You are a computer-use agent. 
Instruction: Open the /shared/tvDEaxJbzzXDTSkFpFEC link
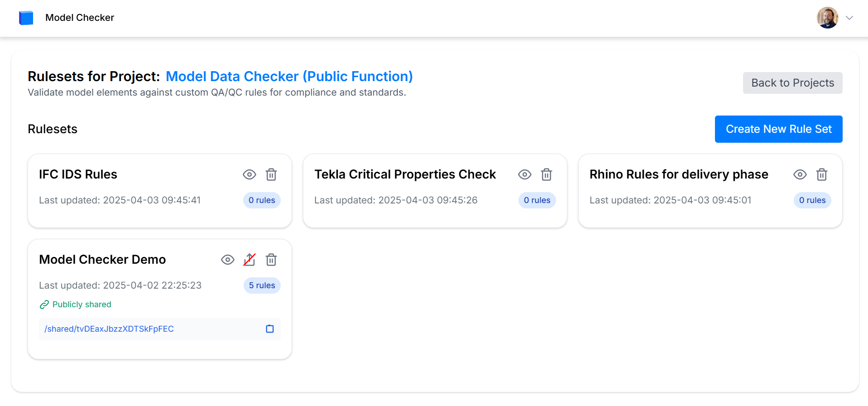pos(109,329)
